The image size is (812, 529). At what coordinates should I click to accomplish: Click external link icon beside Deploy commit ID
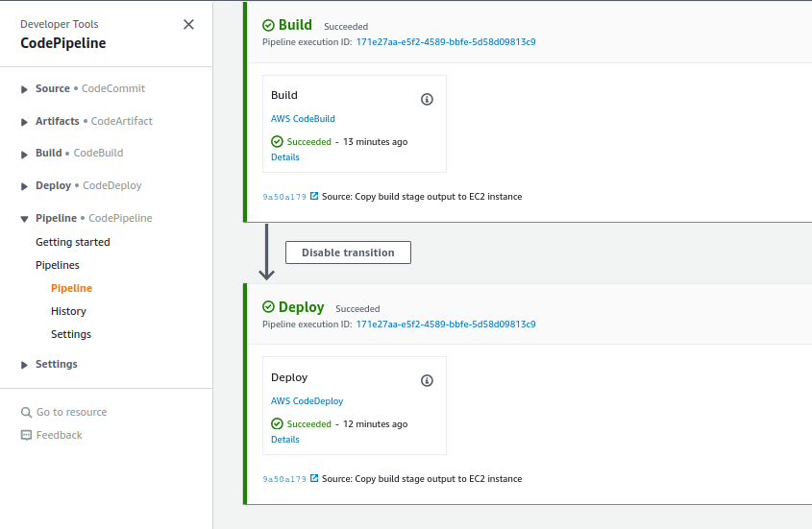314,478
